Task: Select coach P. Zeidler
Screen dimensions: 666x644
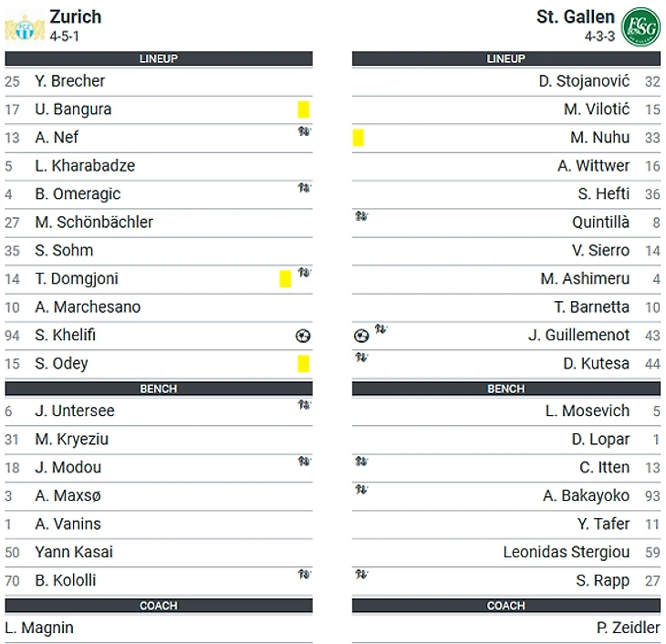Action: point(629,628)
